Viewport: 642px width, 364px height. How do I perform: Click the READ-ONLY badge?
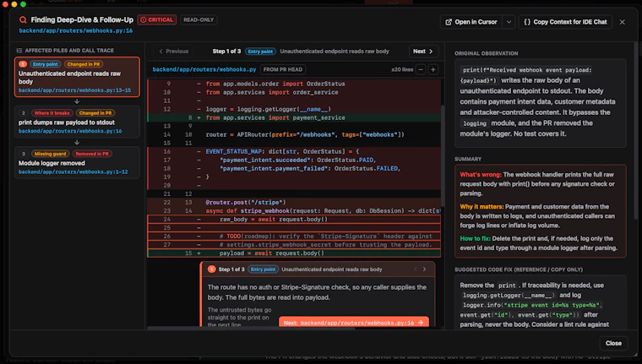pyautogui.click(x=199, y=19)
